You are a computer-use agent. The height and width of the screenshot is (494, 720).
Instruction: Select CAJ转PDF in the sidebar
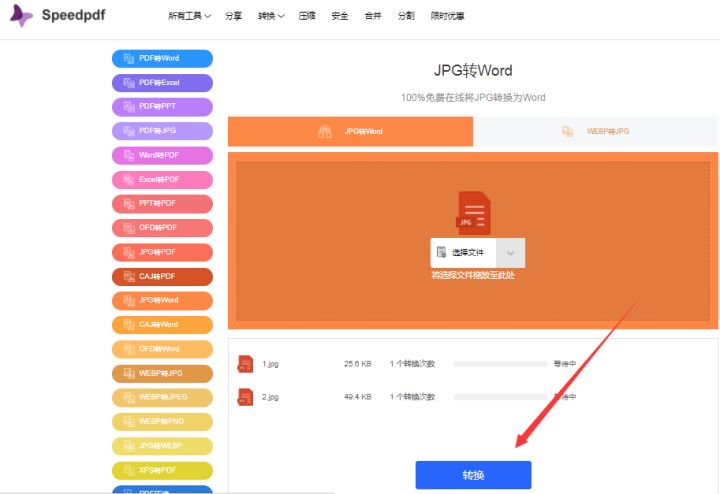(x=162, y=276)
